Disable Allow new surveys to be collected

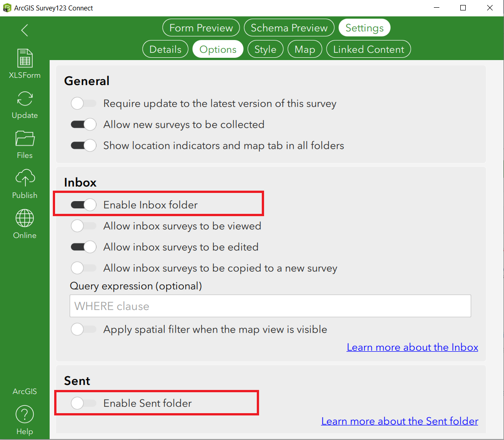point(84,124)
